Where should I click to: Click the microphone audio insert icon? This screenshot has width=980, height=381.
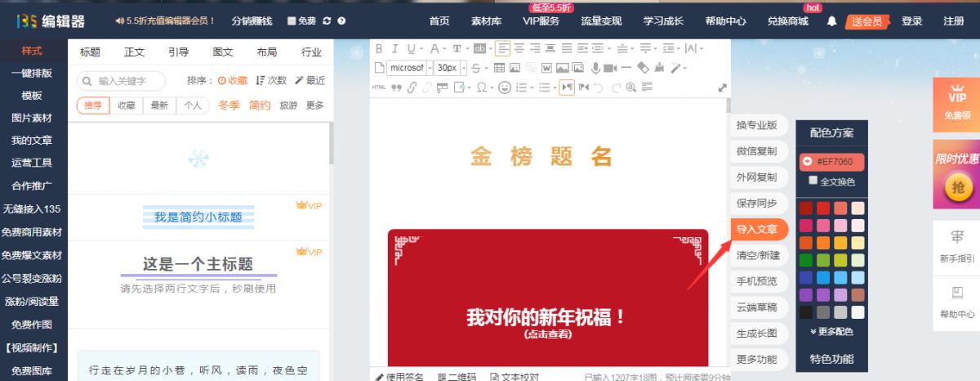[595, 68]
